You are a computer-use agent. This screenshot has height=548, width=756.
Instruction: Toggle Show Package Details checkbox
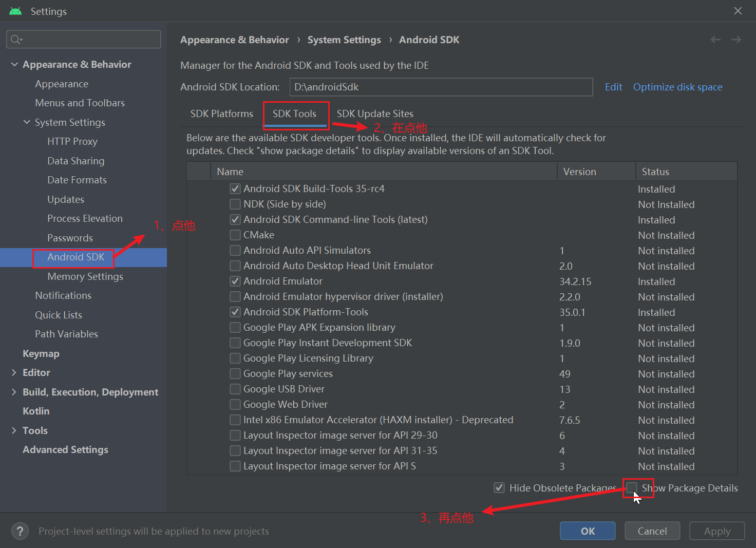point(632,487)
